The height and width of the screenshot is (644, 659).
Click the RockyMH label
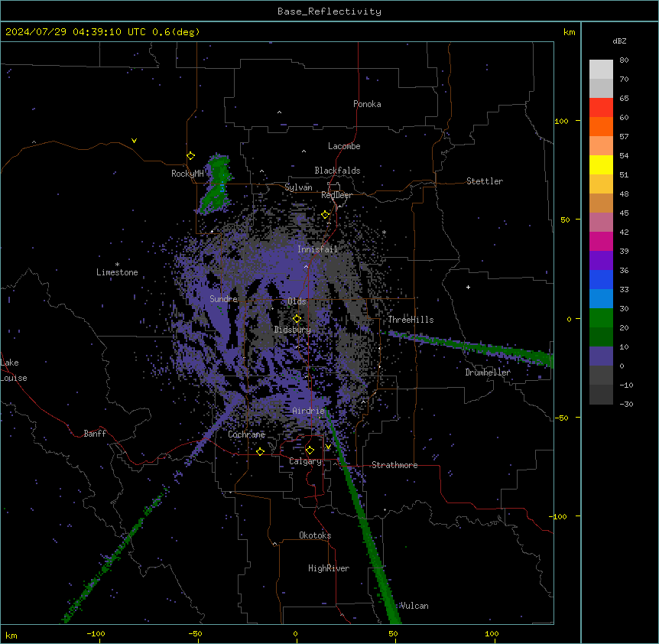[187, 174]
